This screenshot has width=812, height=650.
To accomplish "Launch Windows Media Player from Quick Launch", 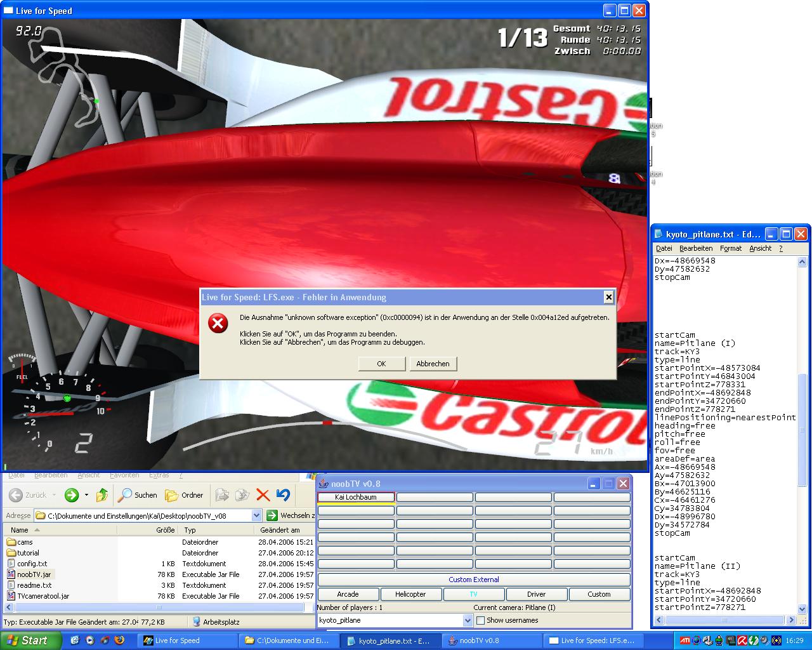I will coord(89,640).
